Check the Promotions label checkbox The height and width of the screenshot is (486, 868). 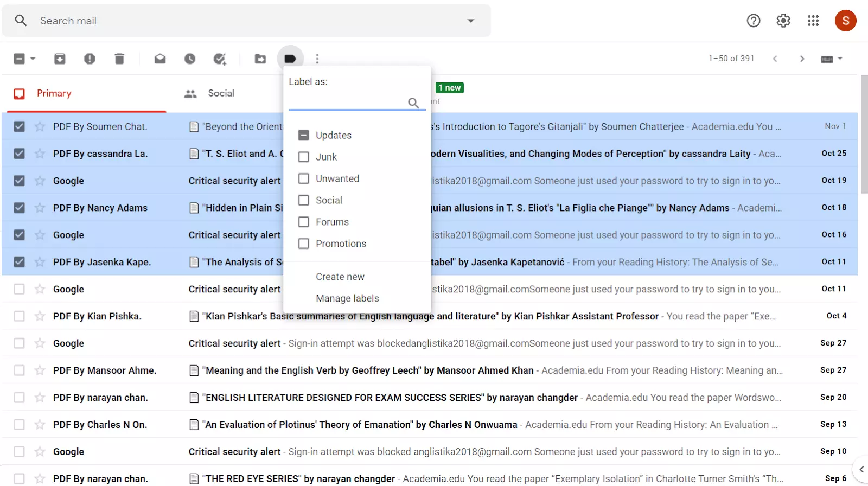[304, 244]
